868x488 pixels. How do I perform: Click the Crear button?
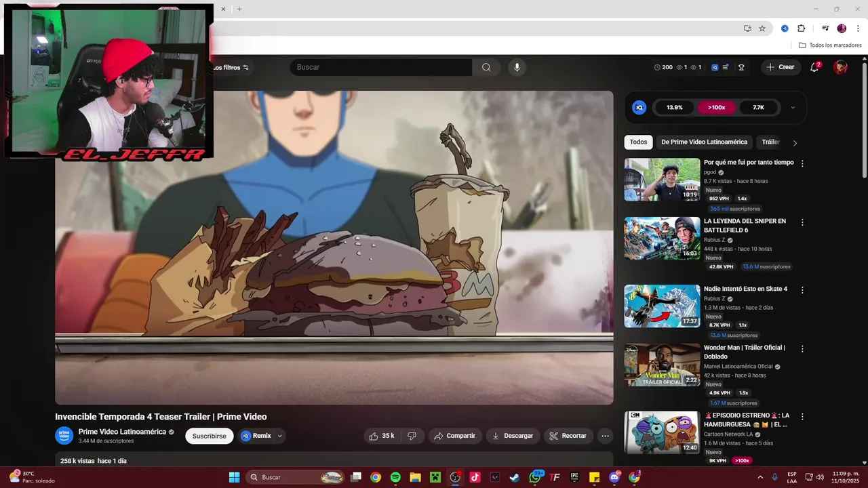(780, 67)
